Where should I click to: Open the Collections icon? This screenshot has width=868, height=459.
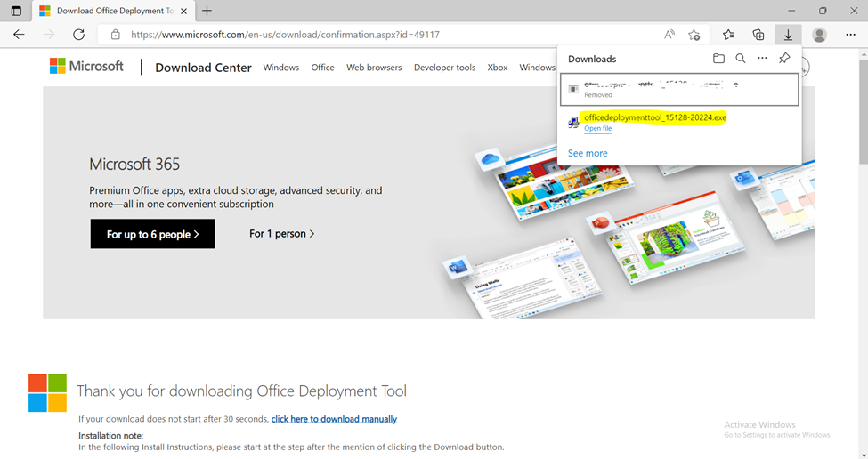(758, 35)
